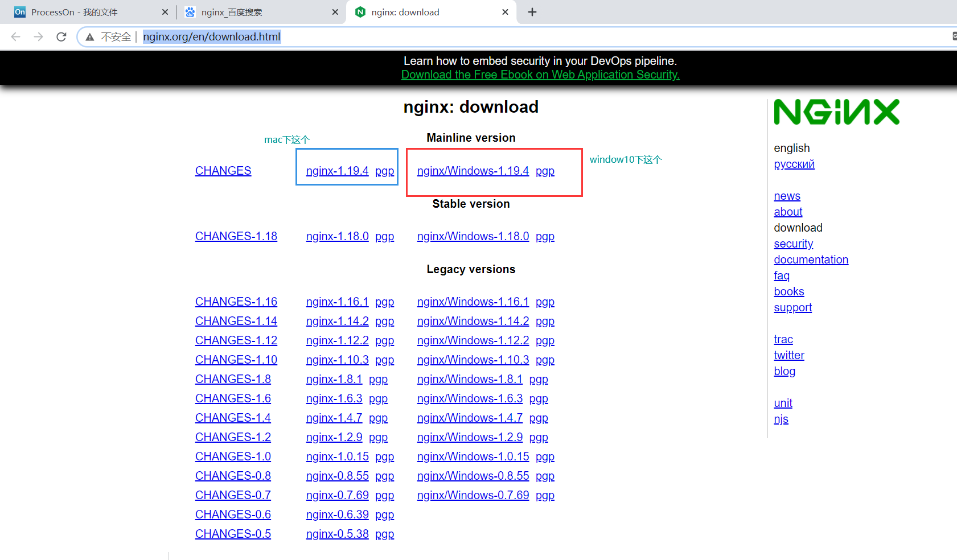This screenshot has width=957, height=560.
Task: Open the support sidebar link
Action: coord(792,307)
